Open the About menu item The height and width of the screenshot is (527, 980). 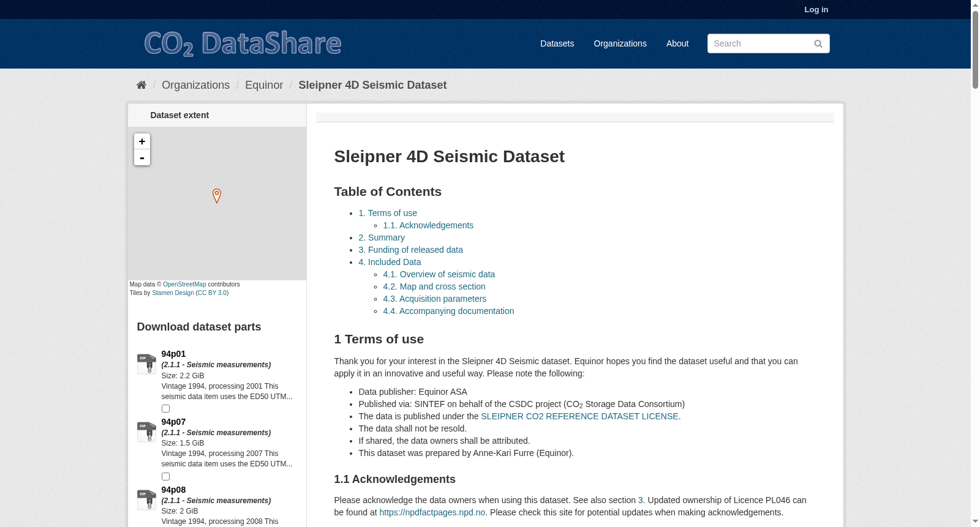click(x=677, y=43)
